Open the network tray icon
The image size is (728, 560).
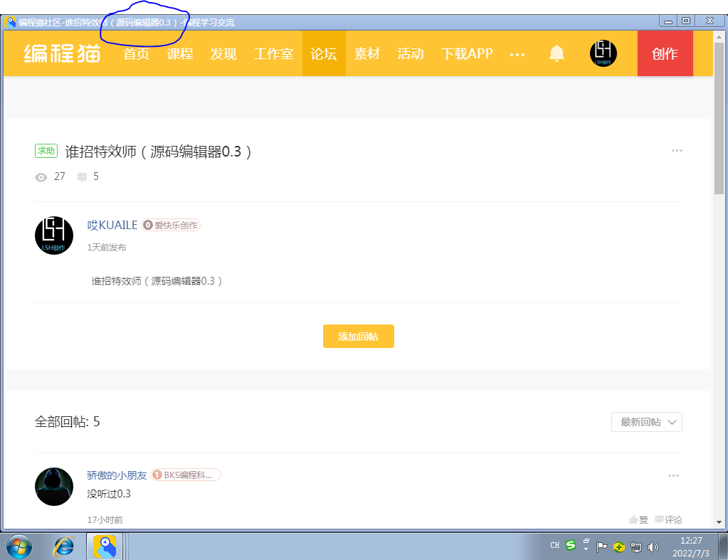[x=636, y=547]
